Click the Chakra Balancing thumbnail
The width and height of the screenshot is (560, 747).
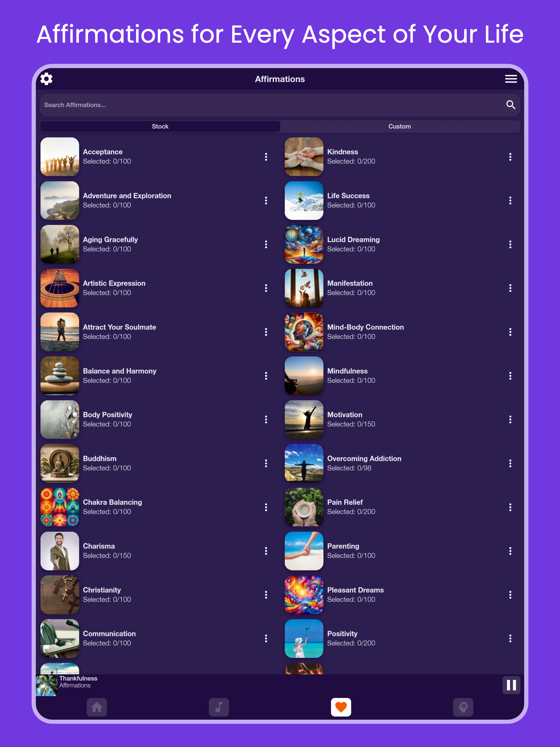[x=60, y=507]
